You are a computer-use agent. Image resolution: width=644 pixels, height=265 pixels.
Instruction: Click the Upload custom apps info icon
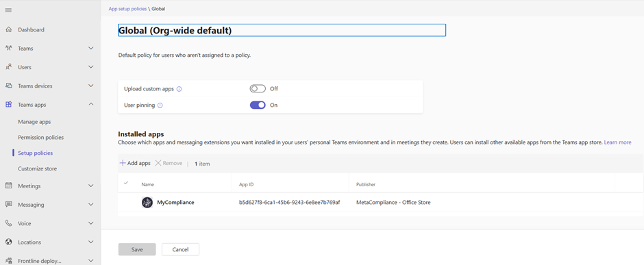179,88
